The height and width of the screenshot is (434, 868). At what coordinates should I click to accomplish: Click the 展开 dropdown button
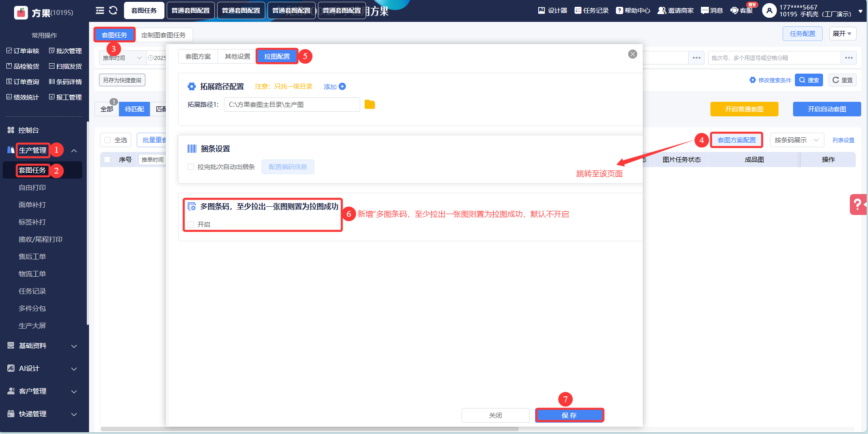tap(843, 34)
